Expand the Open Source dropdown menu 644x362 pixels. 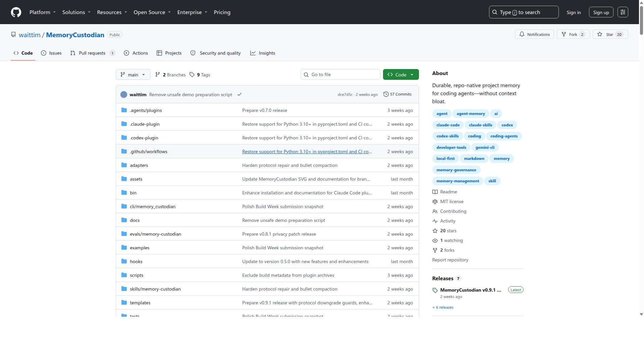(x=152, y=12)
